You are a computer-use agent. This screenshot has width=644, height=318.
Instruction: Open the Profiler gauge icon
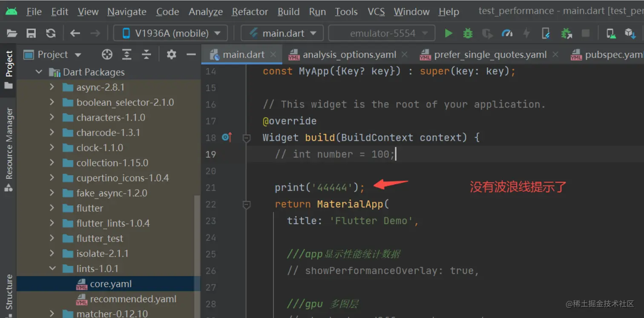click(x=507, y=33)
